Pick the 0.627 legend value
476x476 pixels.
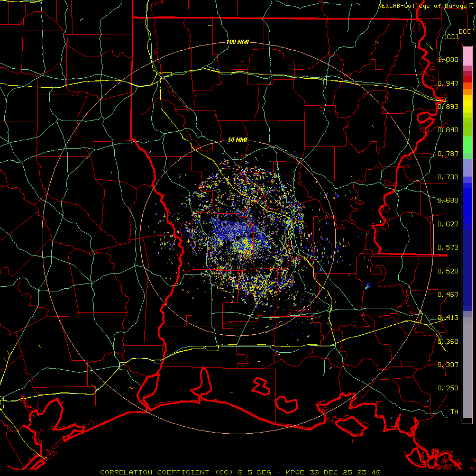[448, 224]
